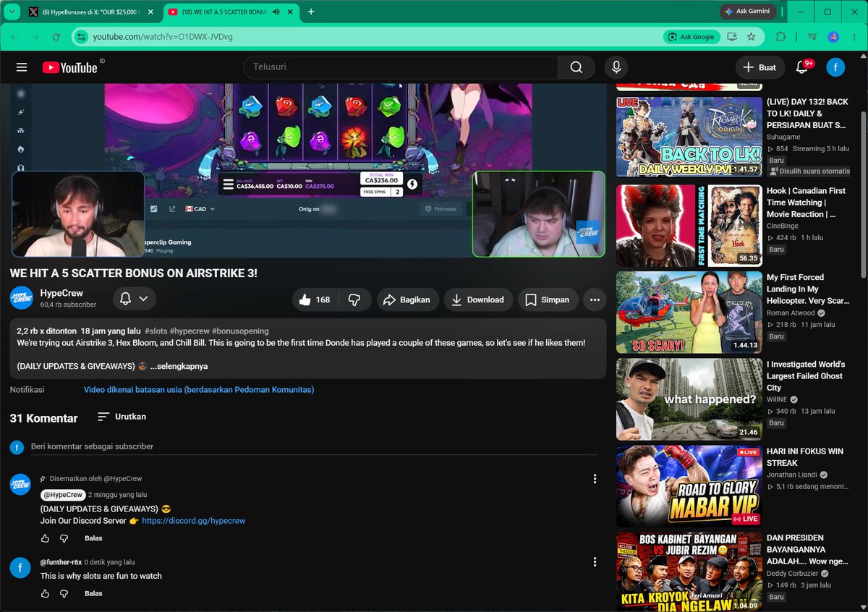The width and height of the screenshot is (868, 612).
Task: Dislike the @funther-r6x comment
Action: click(64, 593)
